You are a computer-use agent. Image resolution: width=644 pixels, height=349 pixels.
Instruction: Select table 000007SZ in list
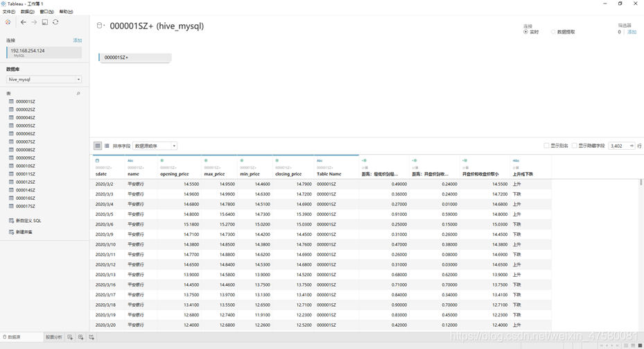(x=26, y=142)
